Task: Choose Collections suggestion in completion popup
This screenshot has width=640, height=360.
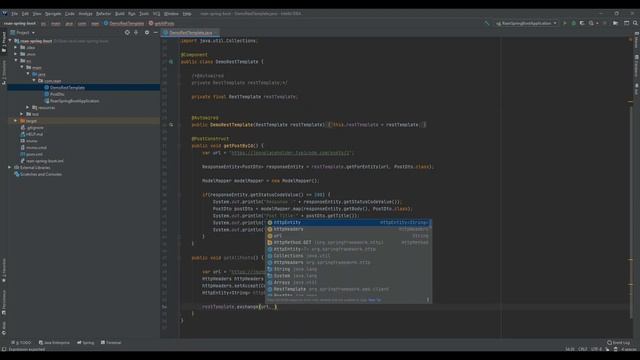Action: 349,256
